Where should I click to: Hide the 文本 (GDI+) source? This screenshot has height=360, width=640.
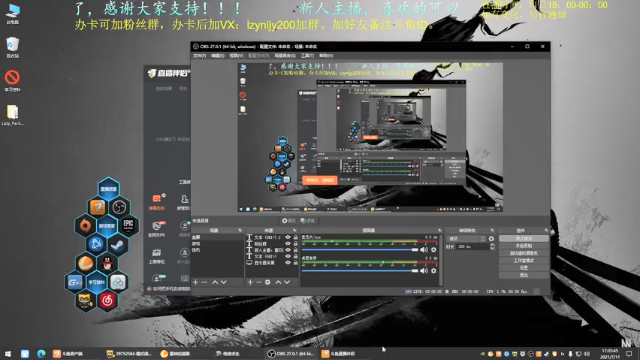click(288, 256)
